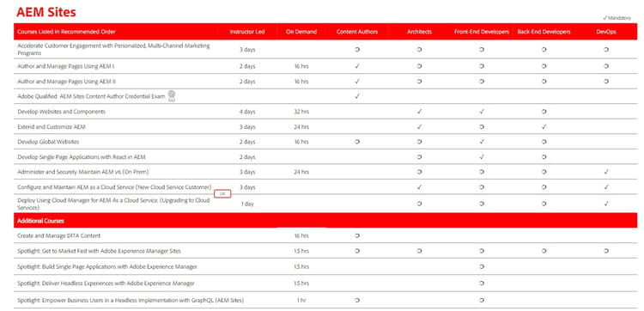Click DevOps checkmark for Configure and Maintain AEM as a Cloud Service

click(606, 187)
